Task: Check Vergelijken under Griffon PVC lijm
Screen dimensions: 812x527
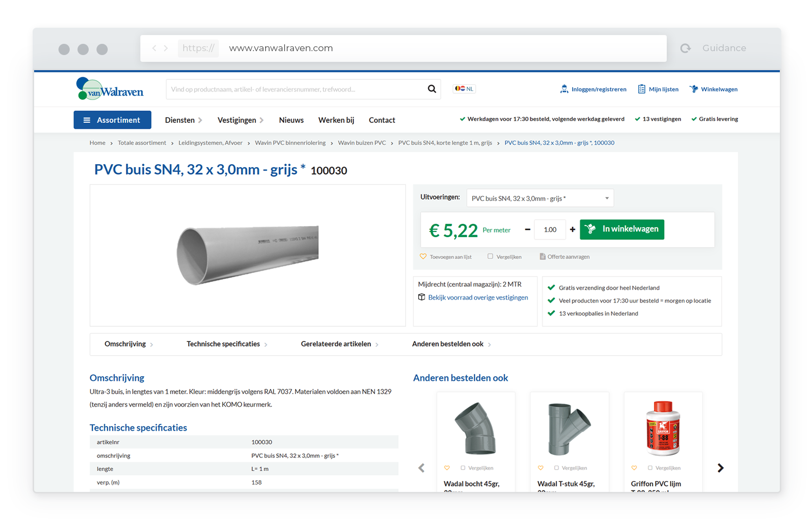Action: [x=650, y=468]
